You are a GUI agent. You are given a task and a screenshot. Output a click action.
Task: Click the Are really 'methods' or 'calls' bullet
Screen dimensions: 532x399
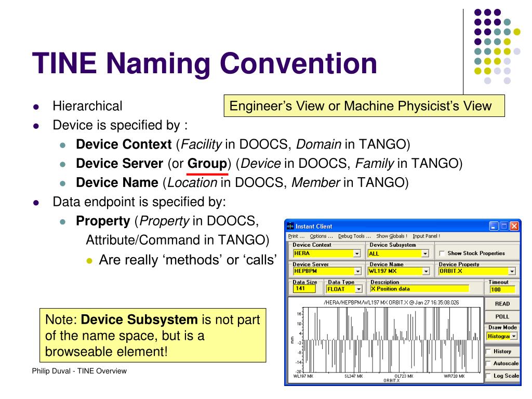pos(188,260)
